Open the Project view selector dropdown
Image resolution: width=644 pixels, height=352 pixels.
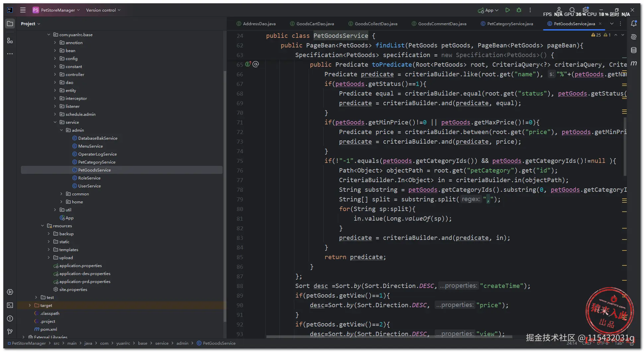[30, 24]
